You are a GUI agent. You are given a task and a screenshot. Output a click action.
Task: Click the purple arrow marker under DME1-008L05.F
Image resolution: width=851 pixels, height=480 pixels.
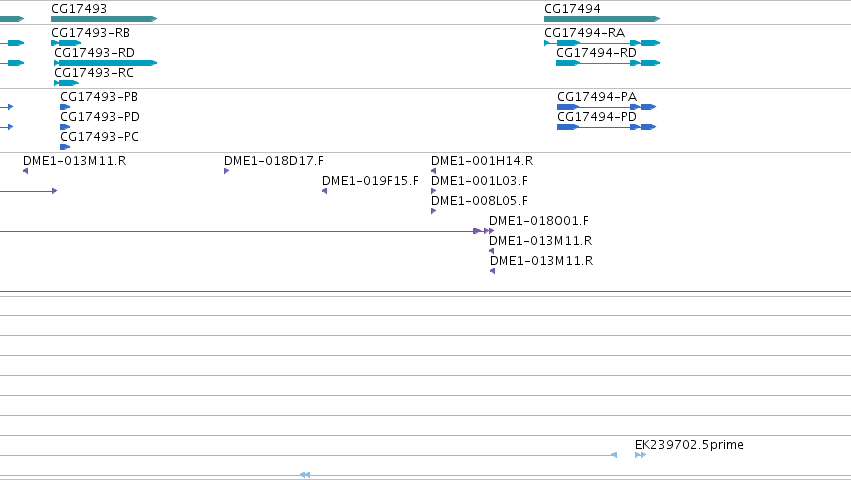[434, 211]
